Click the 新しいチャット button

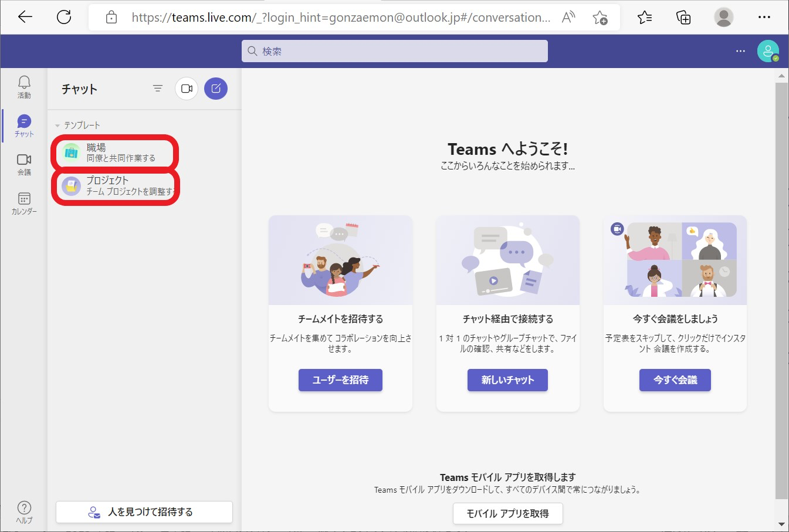coord(507,380)
